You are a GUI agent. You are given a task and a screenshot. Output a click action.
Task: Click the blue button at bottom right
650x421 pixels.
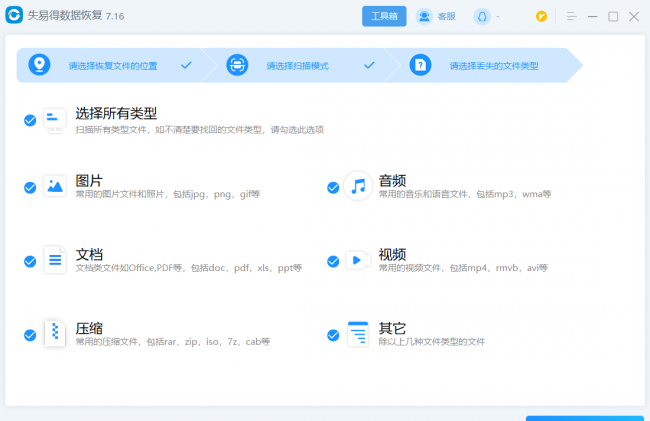[585, 418]
